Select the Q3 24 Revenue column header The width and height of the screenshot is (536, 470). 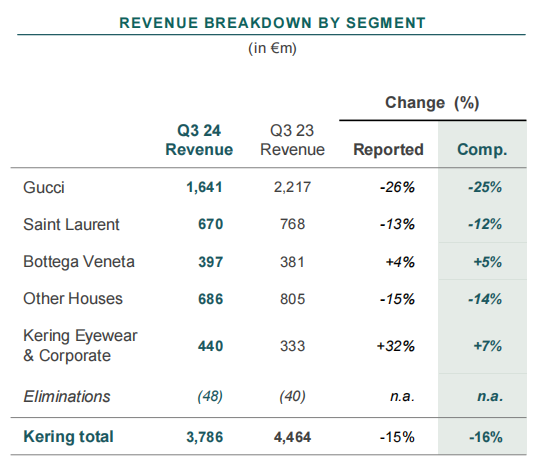coord(199,140)
